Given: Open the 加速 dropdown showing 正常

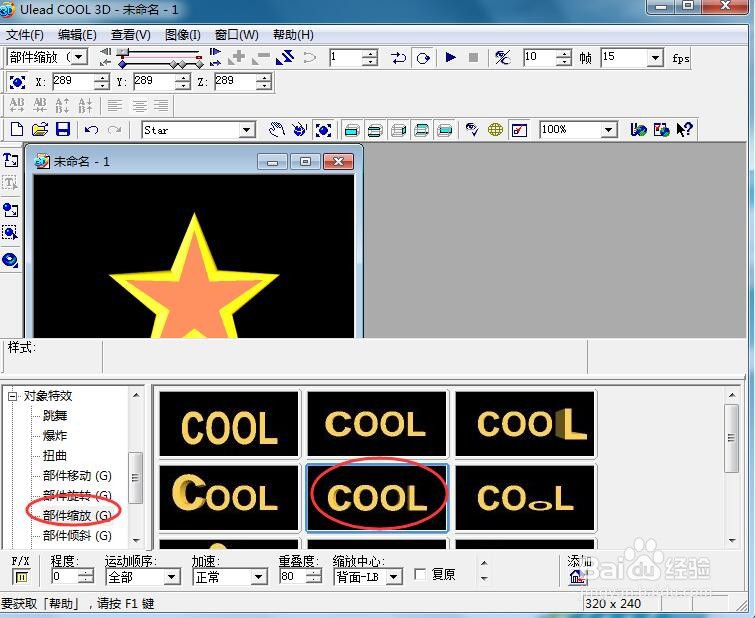Looking at the screenshot, I should pos(259,577).
